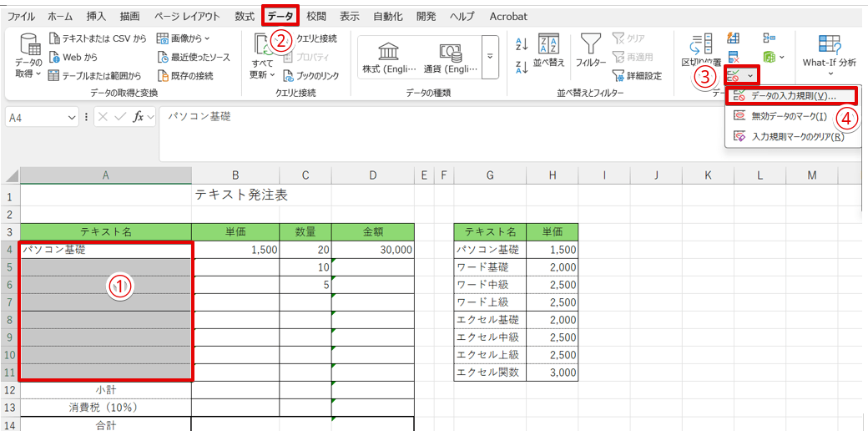868x431 pixels.
Task: Click the data validation icon button
Action: click(x=734, y=75)
